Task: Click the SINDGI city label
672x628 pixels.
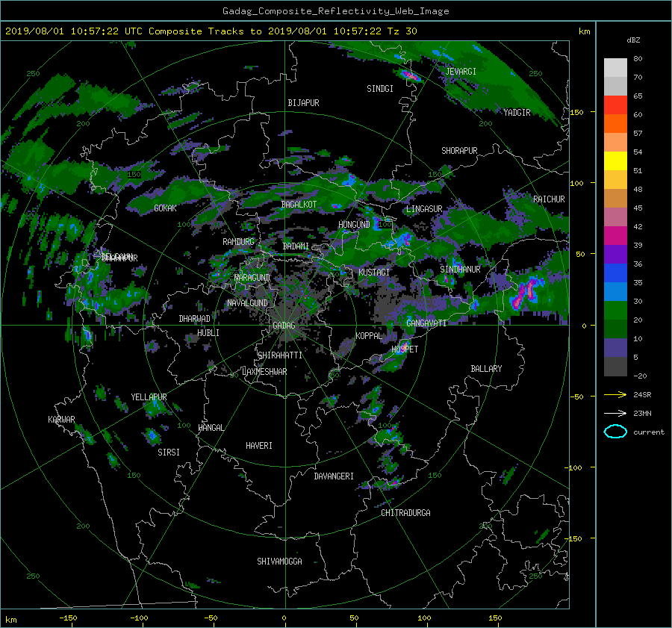Action: [x=380, y=89]
